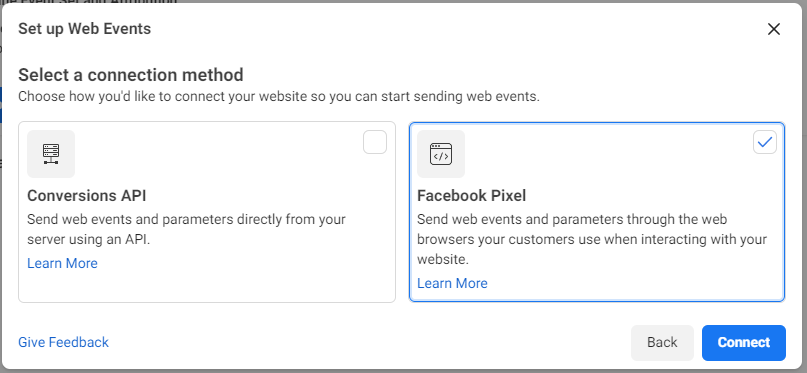Open the Give Feedback link

pos(63,343)
